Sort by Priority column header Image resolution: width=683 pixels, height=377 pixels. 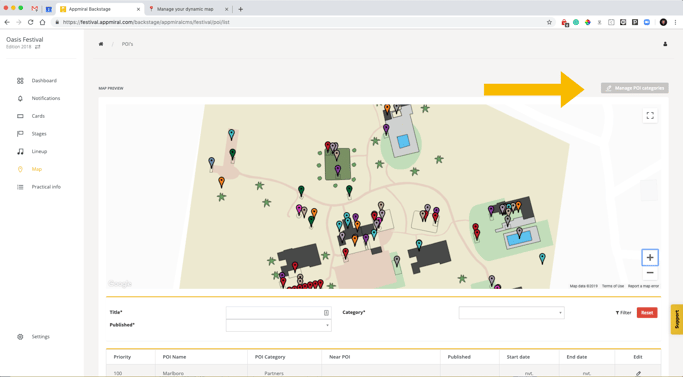(x=122, y=357)
